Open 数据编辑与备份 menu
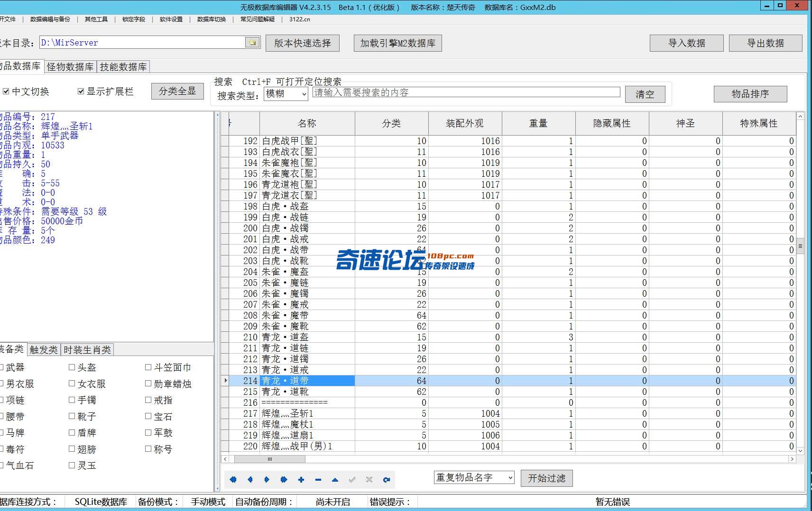812x511 pixels. [50, 19]
